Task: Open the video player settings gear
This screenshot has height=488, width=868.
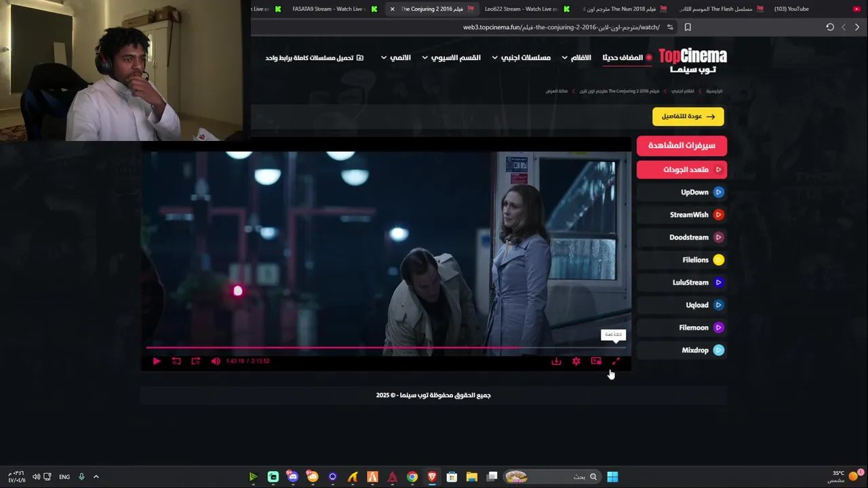Action: (576, 361)
